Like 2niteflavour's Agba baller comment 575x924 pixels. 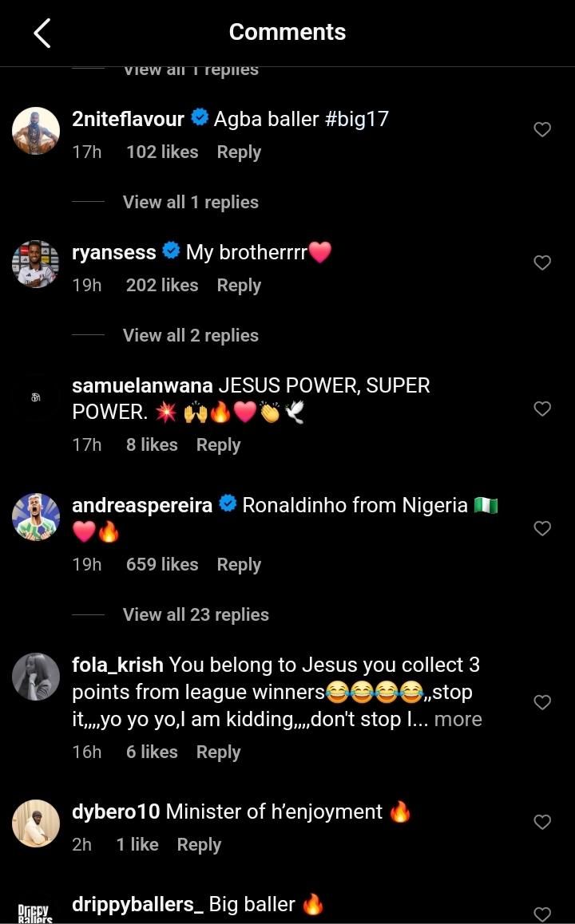click(542, 129)
